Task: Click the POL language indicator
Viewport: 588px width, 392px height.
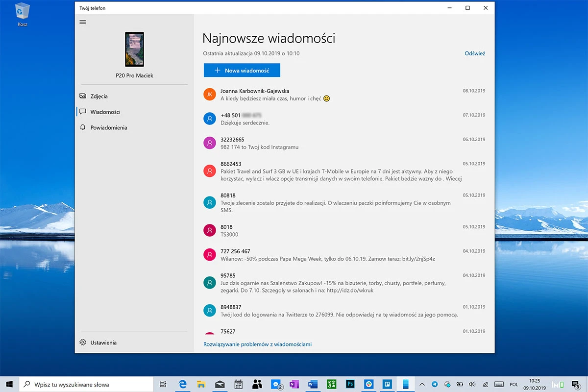Action: [514, 385]
